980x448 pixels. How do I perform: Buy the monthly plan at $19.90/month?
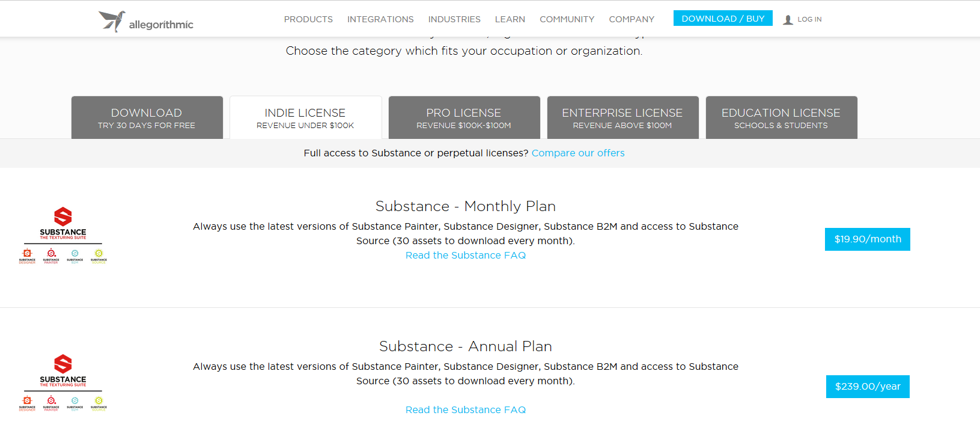tap(868, 239)
